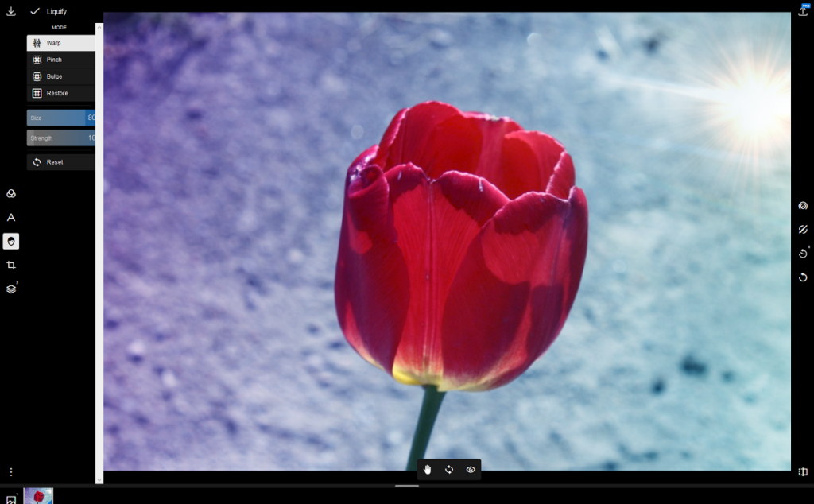Open the Layers icon in left sidebar
814x504 pixels.
[x=11, y=289]
